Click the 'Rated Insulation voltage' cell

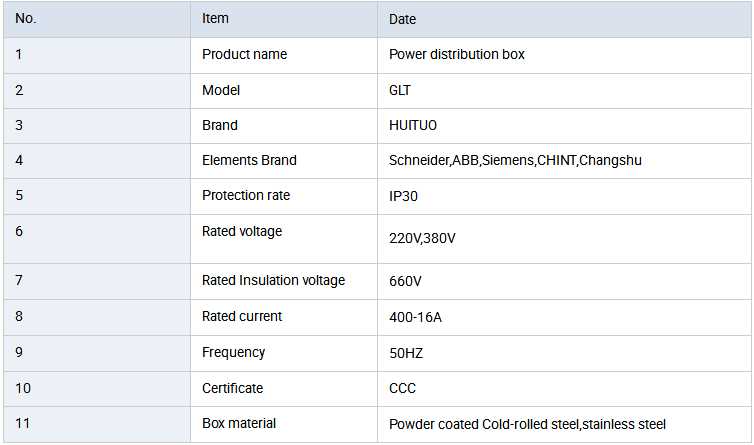273,280
